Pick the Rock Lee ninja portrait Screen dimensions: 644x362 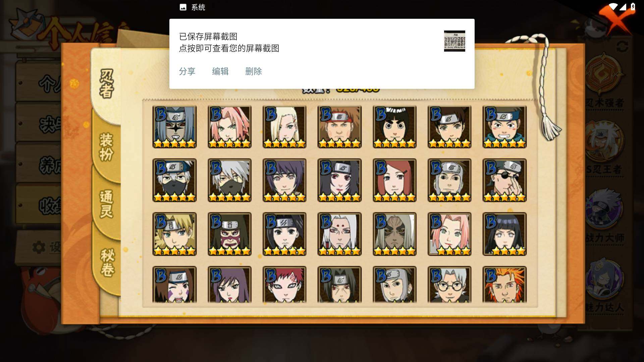pos(394,127)
